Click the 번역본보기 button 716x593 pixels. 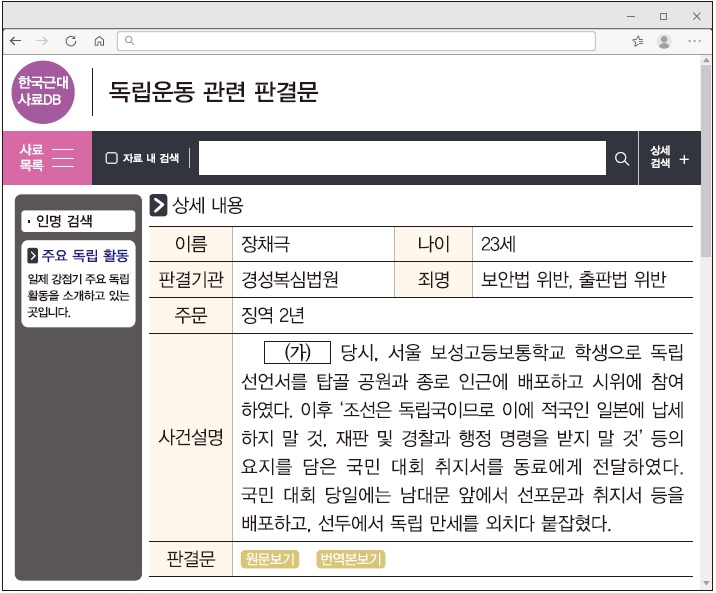(350, 558)
